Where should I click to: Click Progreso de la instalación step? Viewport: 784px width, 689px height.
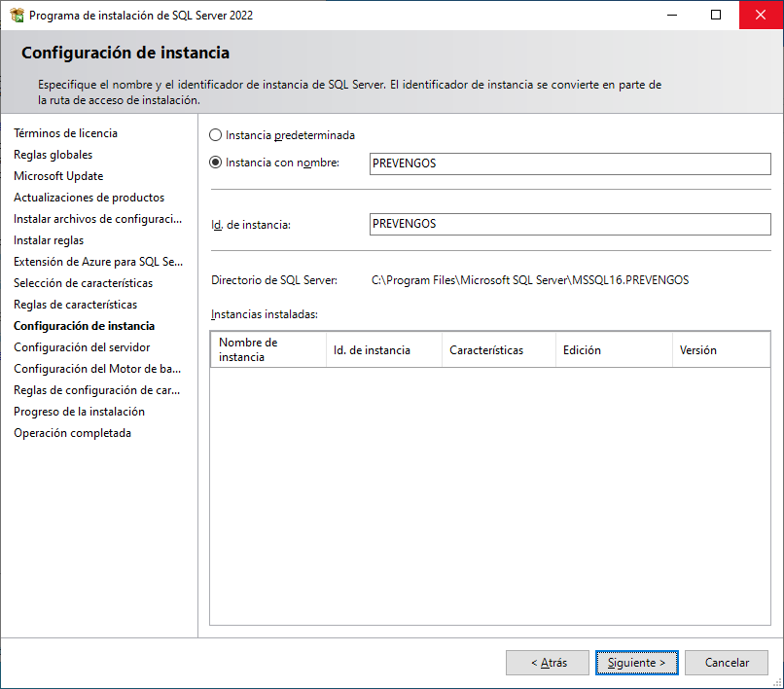pos(79,412)
